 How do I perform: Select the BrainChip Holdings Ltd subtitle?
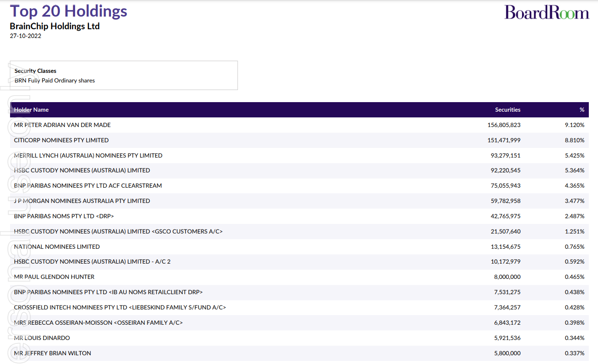(x=55, y=26)
